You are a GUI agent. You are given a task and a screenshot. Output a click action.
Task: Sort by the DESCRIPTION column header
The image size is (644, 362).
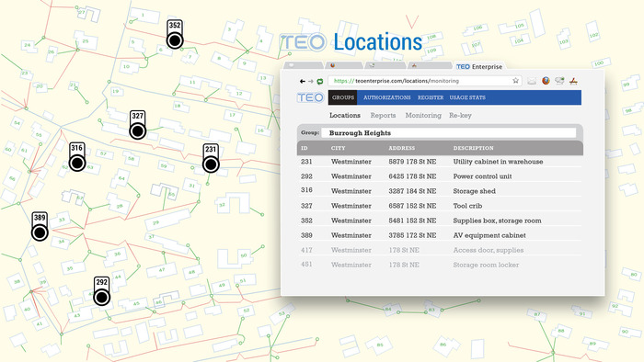(473, 148)
